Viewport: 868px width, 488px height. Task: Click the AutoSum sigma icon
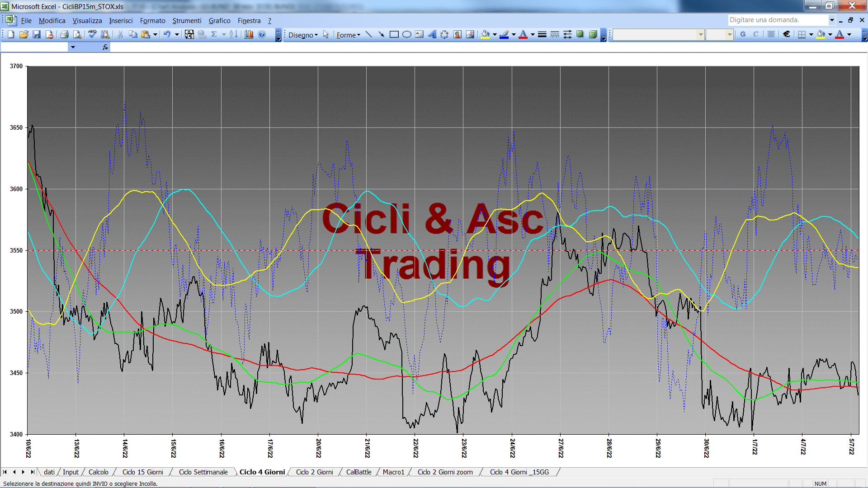pyautogui.click(x=215, y=34)
